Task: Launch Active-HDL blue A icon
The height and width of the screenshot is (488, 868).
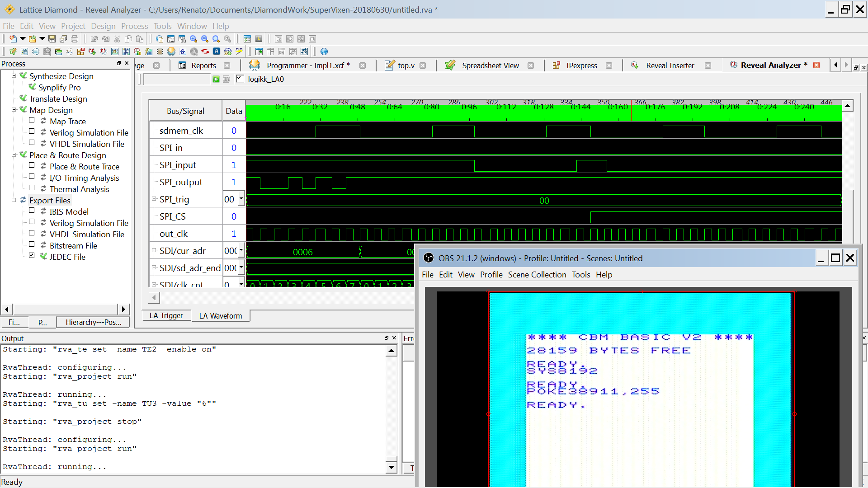Action: click(217, 52)
